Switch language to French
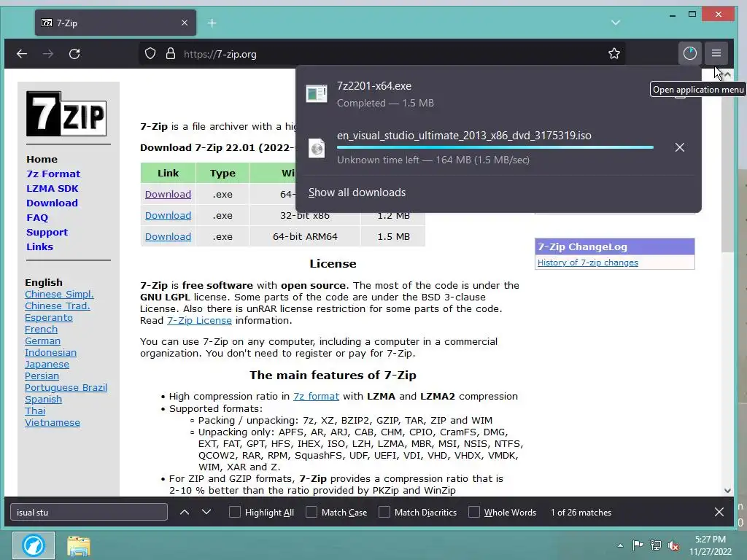 [x=41, y=329]
